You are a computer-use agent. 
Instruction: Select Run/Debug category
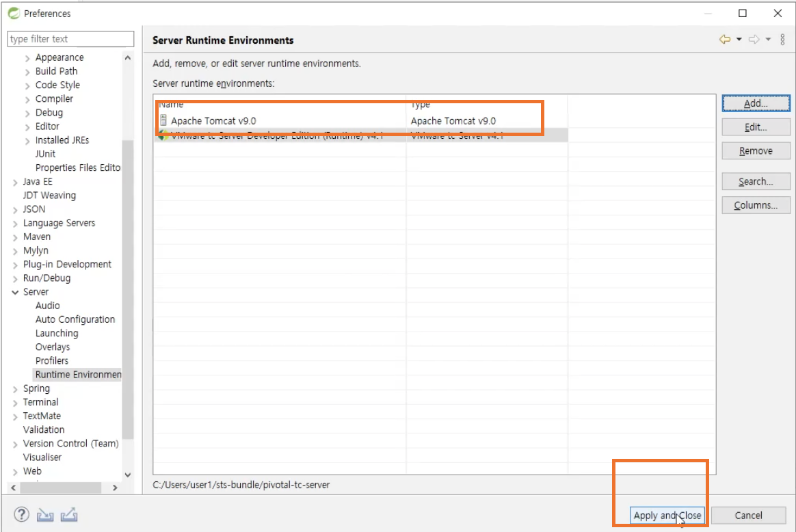47,278
